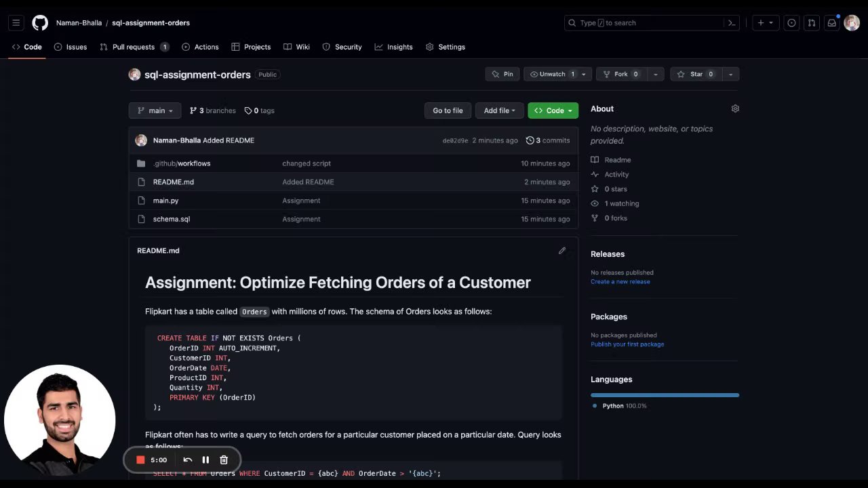This screenshot has width=868, height=488.
Task: Click Create a new release link
Action: point(620,281)
